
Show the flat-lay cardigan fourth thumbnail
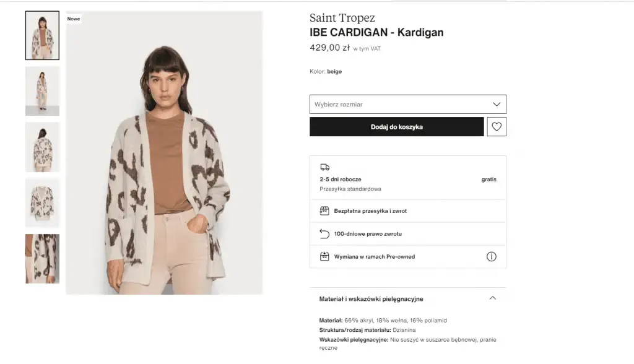(42, 202)
